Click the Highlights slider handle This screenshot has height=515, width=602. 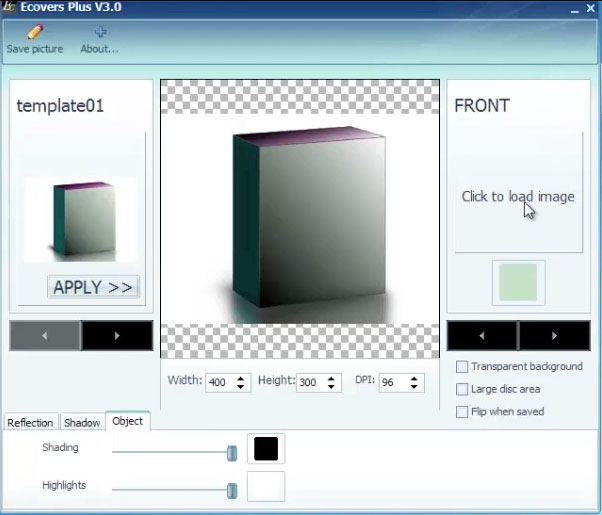click(x=232, y=491)
